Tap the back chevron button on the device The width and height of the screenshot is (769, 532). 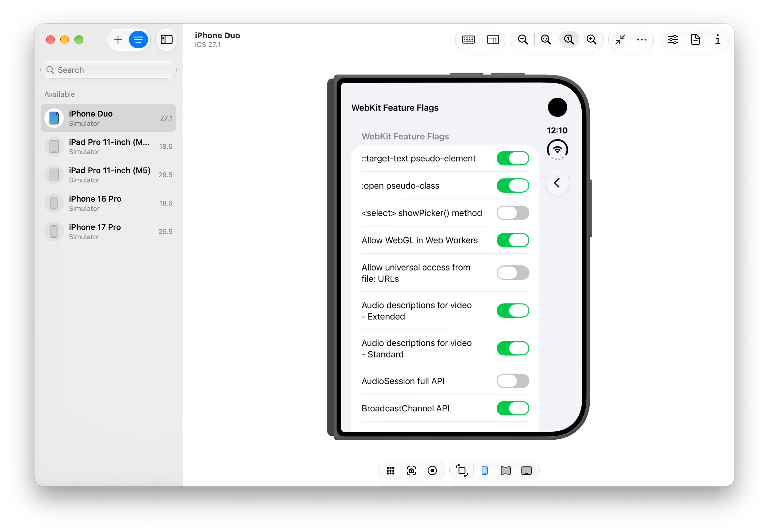[x=557, y=183]
